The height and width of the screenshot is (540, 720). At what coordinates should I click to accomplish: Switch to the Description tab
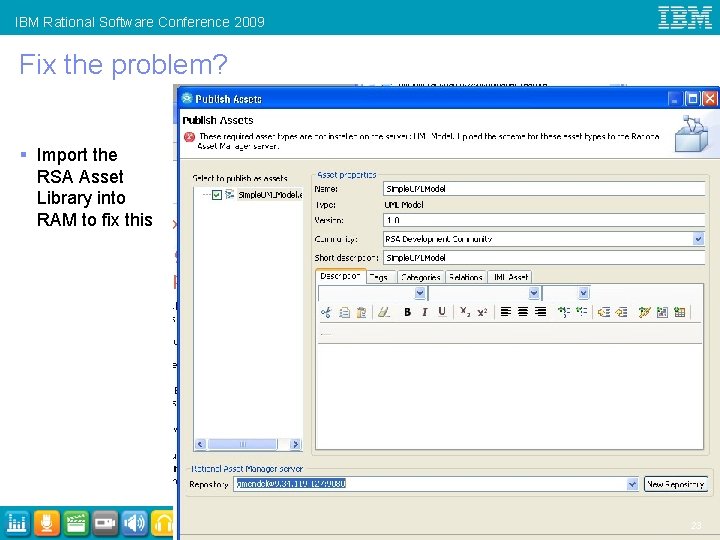point(340,276)
